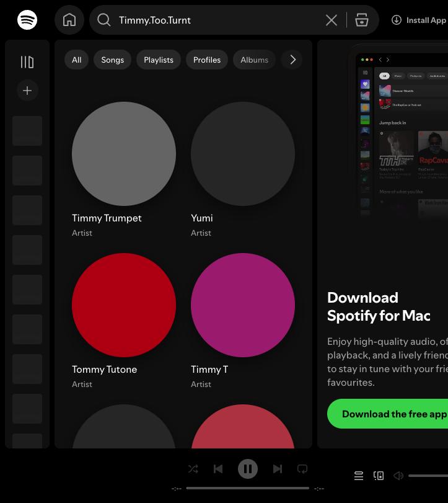Click the search magnifier icon
448x503 pixels.
[x=104, y=20]
